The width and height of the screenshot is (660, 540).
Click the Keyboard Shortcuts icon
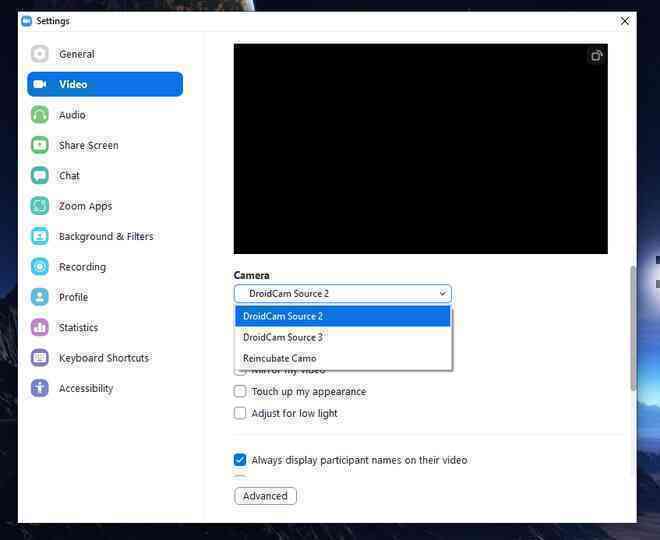click(40, 358)
